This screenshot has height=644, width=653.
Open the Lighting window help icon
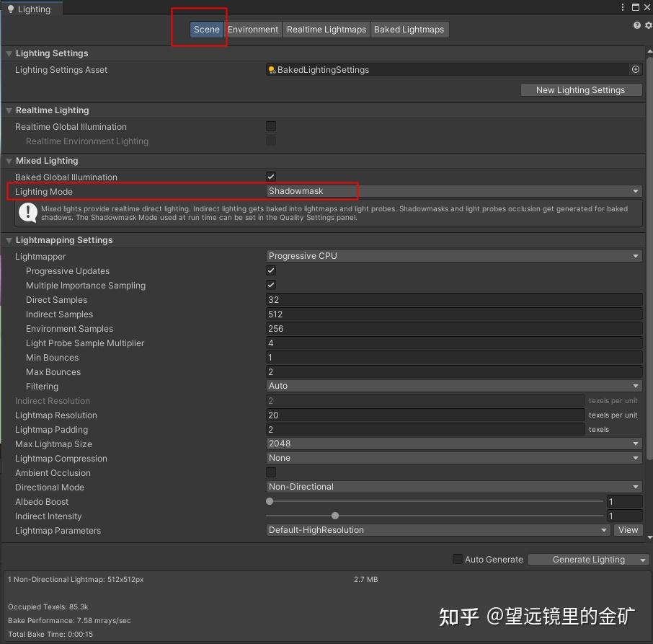pyautogui.click(x=636, y=25)
